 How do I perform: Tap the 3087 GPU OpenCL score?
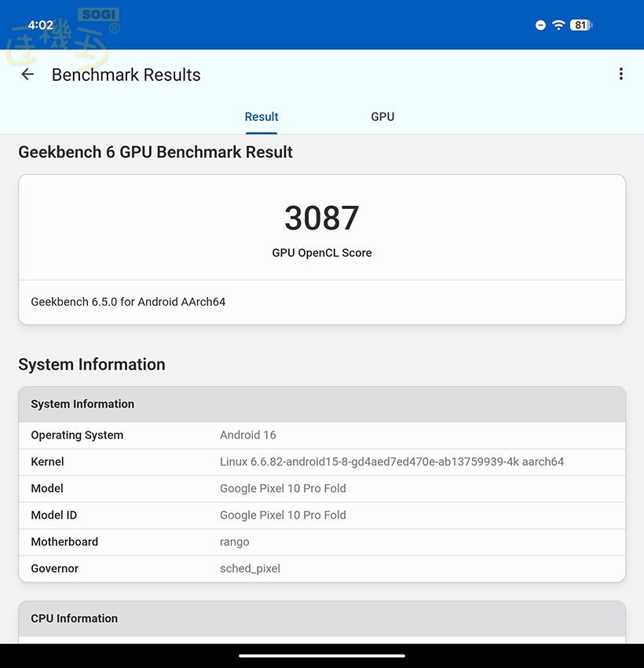point(321,218)
